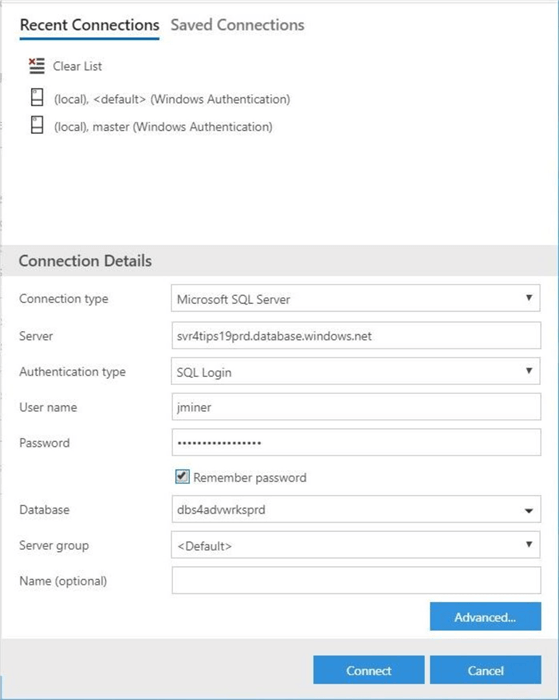Click the "Server group" label
Viewport: 559px width, 700px height.
pyautogui.click(x=54, y=546)
